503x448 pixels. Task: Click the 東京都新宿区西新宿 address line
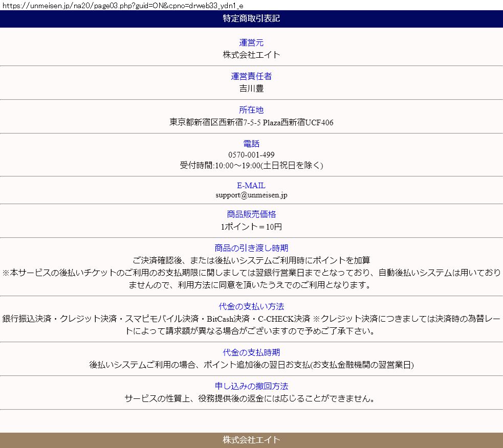(x=251, y=122)
